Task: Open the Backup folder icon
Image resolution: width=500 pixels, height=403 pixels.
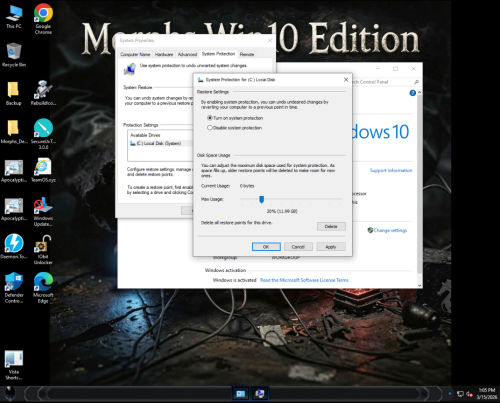Action: coord(13,94)
